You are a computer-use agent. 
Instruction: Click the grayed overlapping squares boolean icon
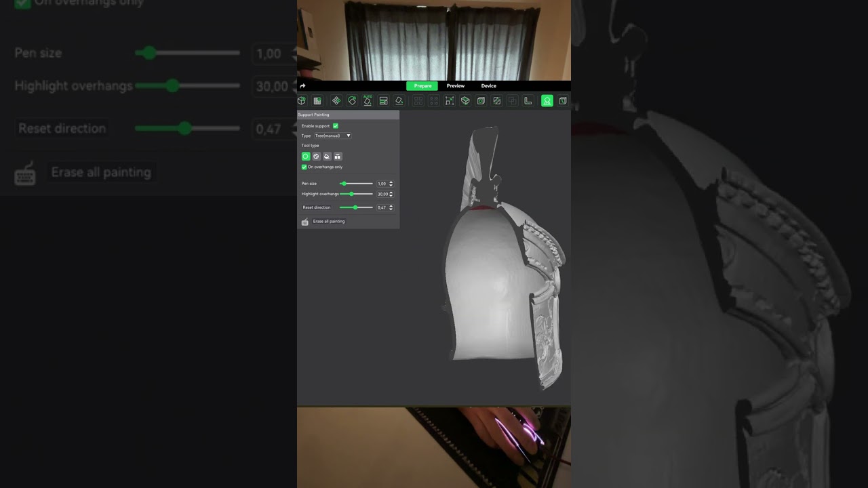pos(512,101)
